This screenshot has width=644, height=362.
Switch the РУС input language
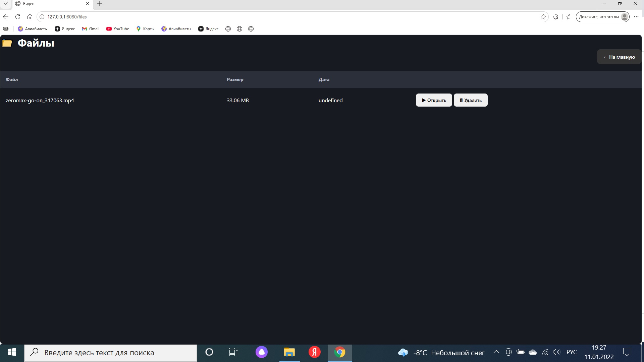572,353
